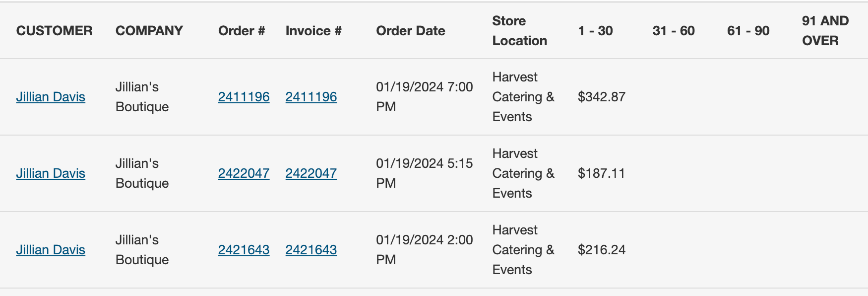
Task: Sort by the Store Location column header
Action: (x=519, y=30)
